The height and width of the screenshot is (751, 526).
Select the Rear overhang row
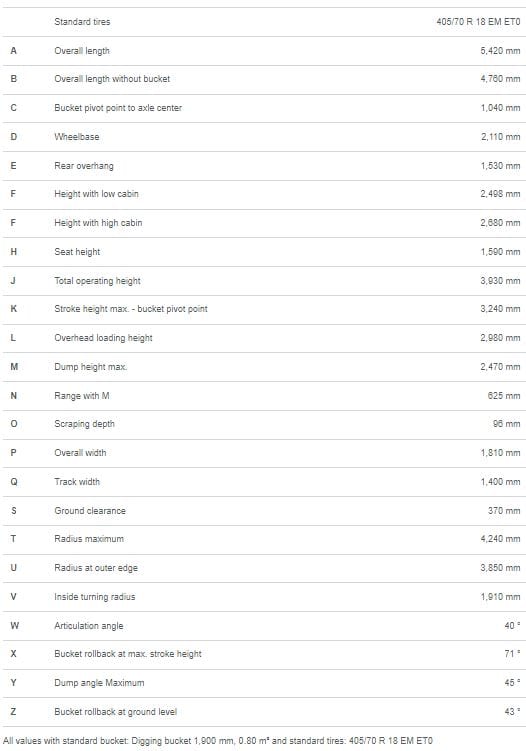click(263, 166)
